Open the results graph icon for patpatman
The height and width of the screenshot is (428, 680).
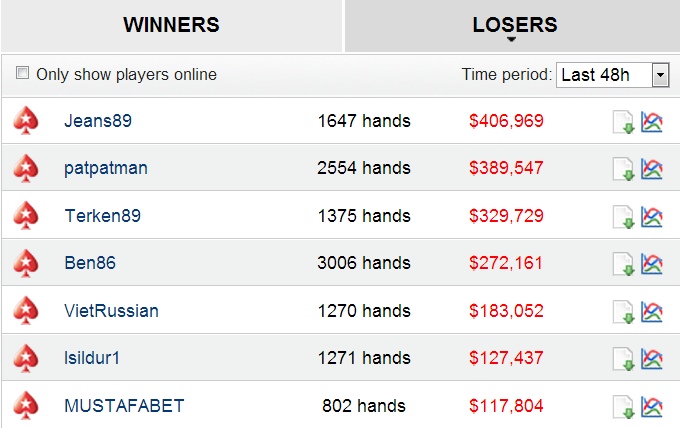[652, 169]
